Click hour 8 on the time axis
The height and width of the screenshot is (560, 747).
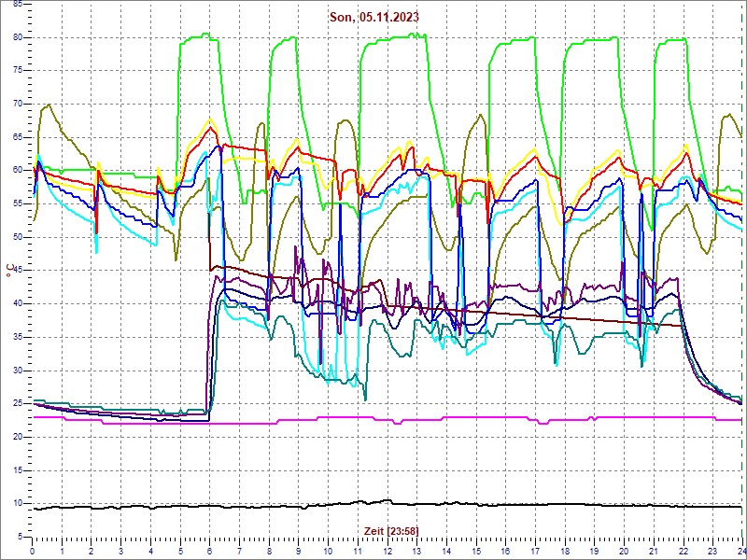(269, 552)
